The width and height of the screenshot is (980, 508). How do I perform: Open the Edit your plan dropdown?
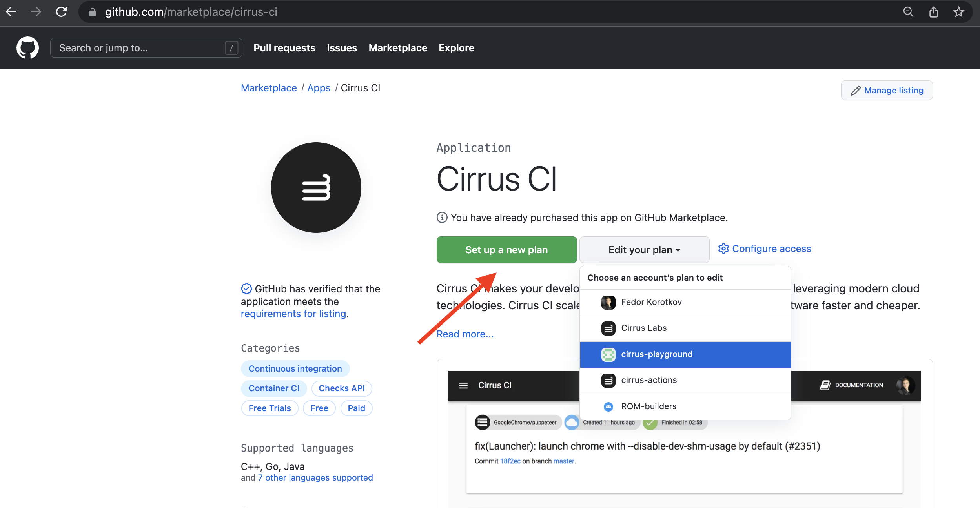[644, 250]
